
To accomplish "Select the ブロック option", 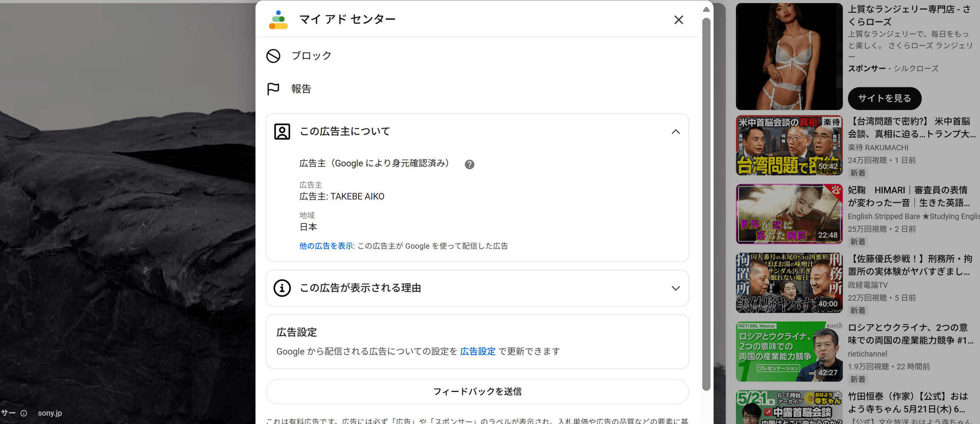I will (311, 56).
